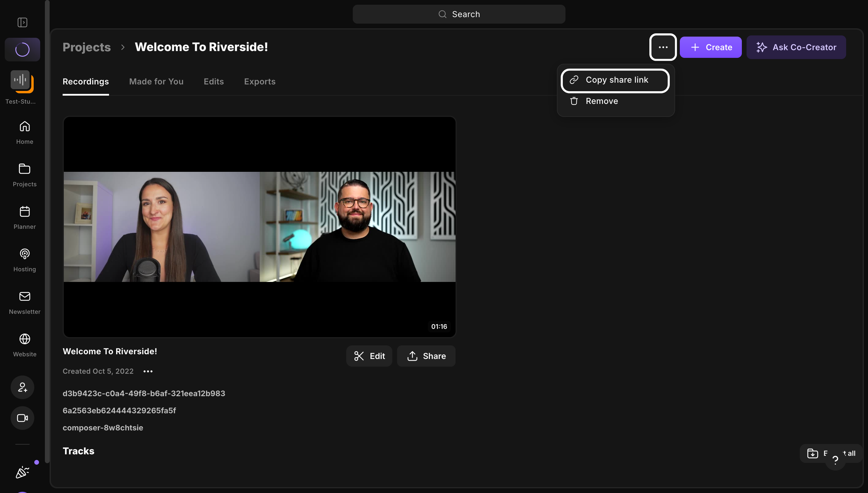Screen dimensions: 868x493
Task: Open the Website globe icon
Action: click(25, 345)
